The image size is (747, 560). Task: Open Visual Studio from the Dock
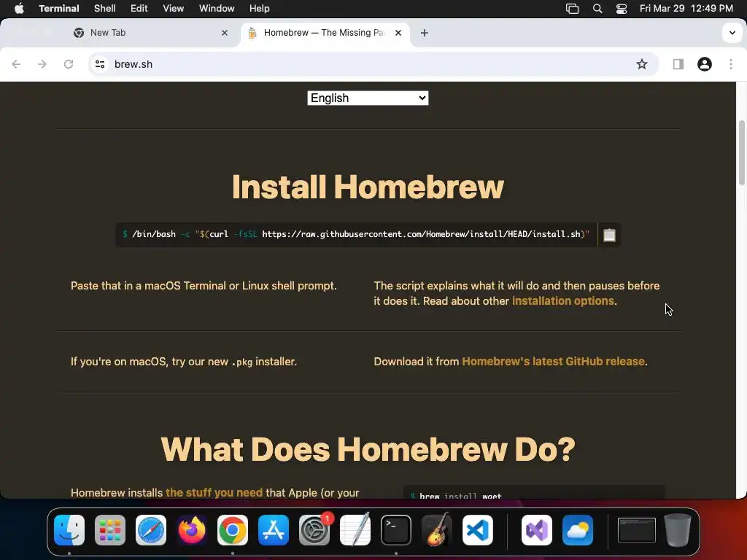pyautogui.click(x=537, y=530)
